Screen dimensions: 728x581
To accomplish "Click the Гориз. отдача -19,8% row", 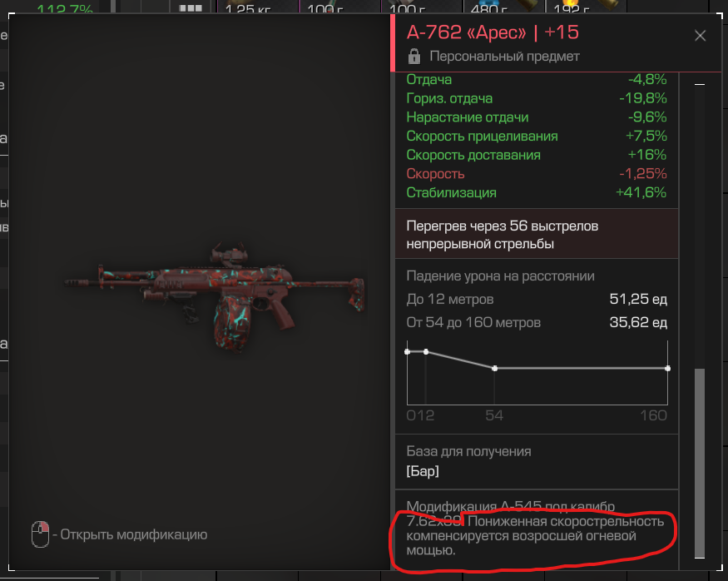I will pos(537,98).
